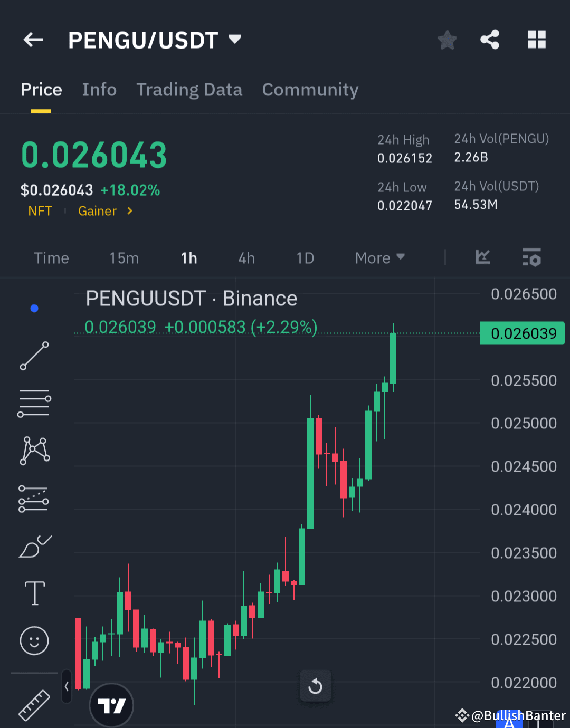Open the pattern drawing tools

34,450
